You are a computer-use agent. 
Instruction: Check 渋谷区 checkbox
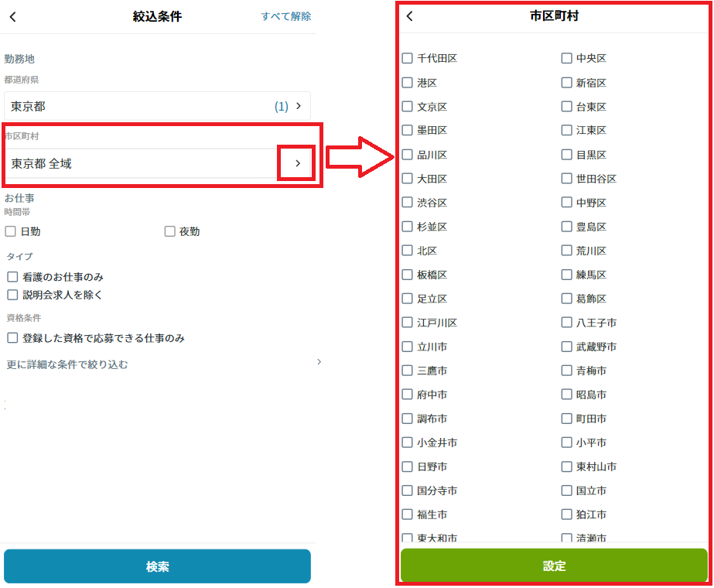click(x=407, y=202)
